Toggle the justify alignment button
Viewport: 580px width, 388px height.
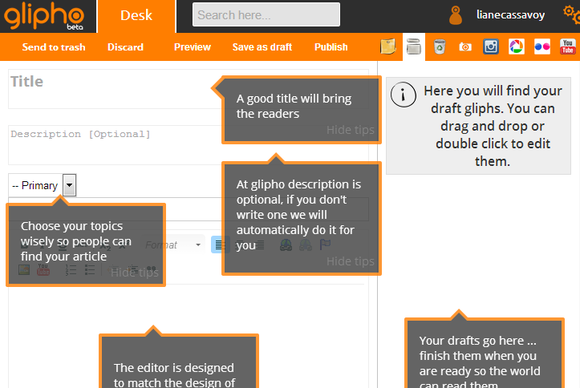(220, 245)
